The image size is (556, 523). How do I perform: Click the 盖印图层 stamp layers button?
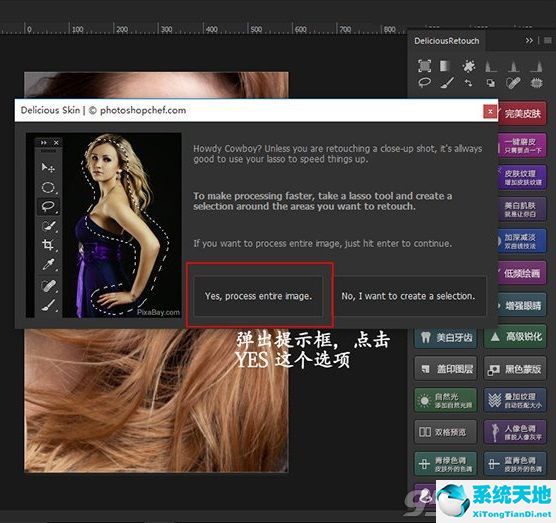[446, 369]
